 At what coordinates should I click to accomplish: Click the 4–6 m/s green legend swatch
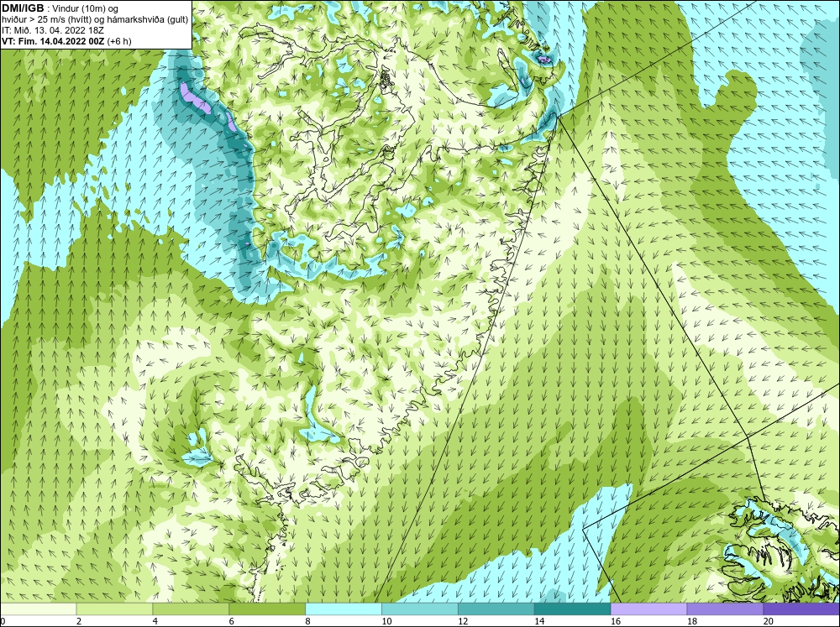pyautogui.click(x=191, y=609)
